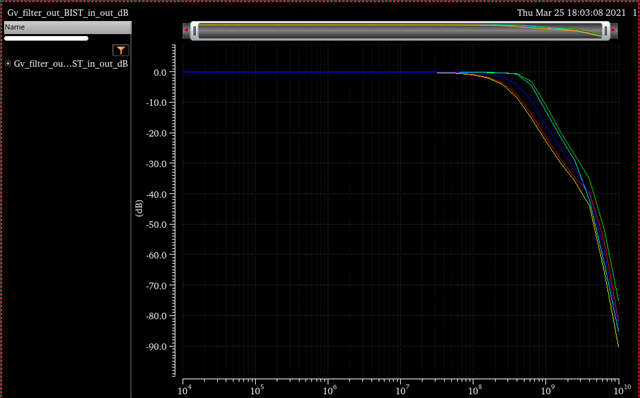Select the Gv_filter_ou...ST_in_out_dB signal entry

[71, 64]
